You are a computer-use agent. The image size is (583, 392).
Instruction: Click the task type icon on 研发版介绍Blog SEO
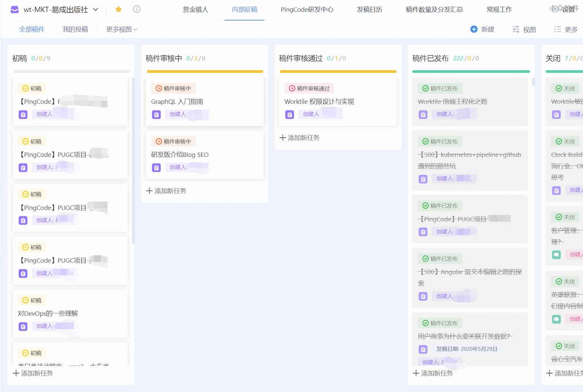(156, 168)
